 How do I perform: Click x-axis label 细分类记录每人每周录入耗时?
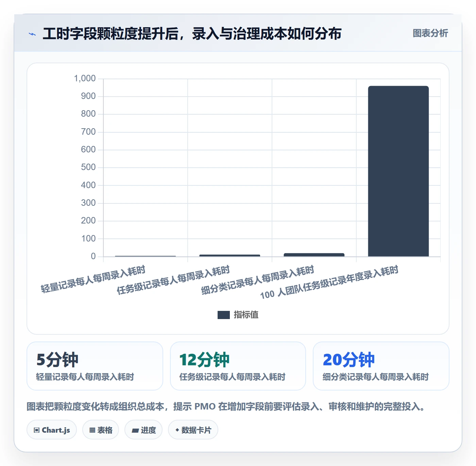257,280
